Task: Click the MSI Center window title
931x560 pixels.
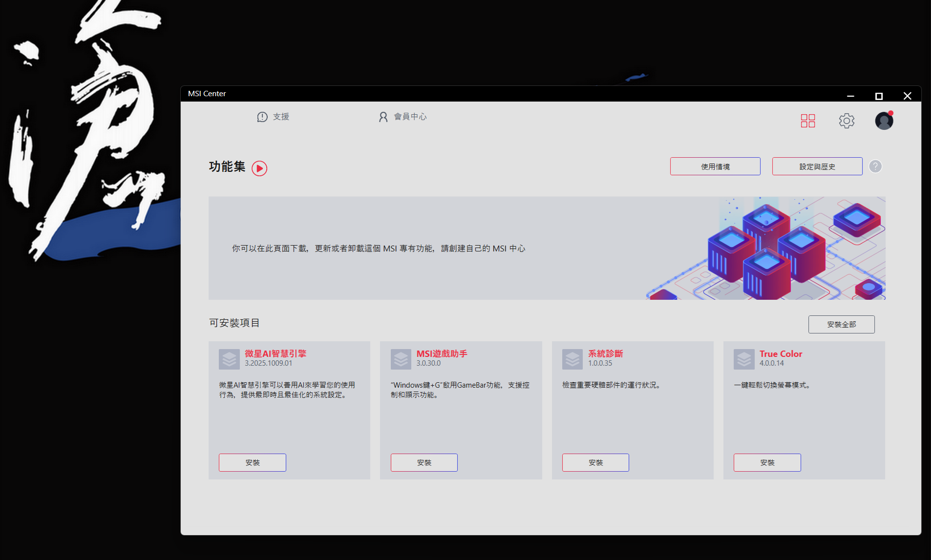Action: [207, 94]
